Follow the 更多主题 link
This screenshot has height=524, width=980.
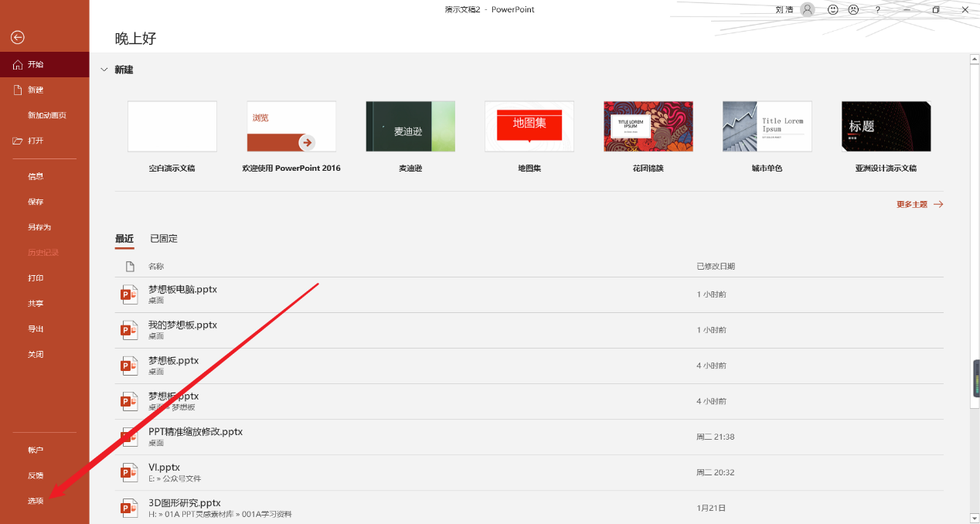coord(920,205)
